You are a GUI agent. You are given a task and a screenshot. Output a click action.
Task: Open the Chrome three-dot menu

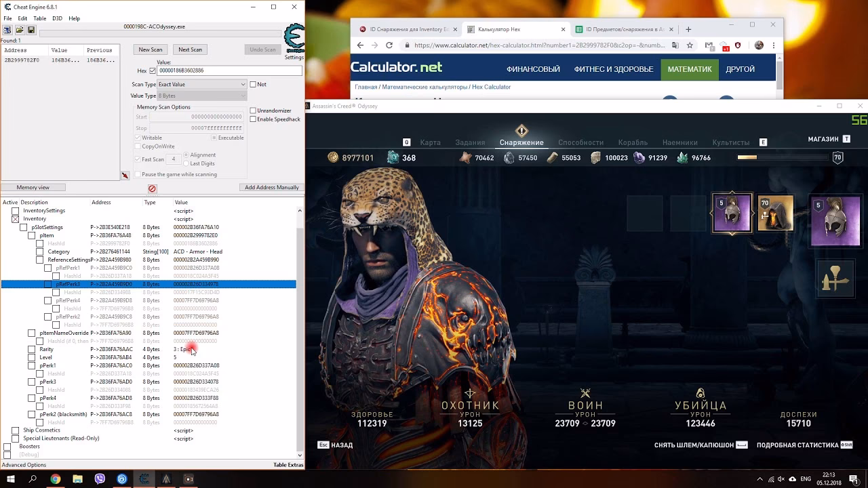pyautogui.click(x=774, y=45)
